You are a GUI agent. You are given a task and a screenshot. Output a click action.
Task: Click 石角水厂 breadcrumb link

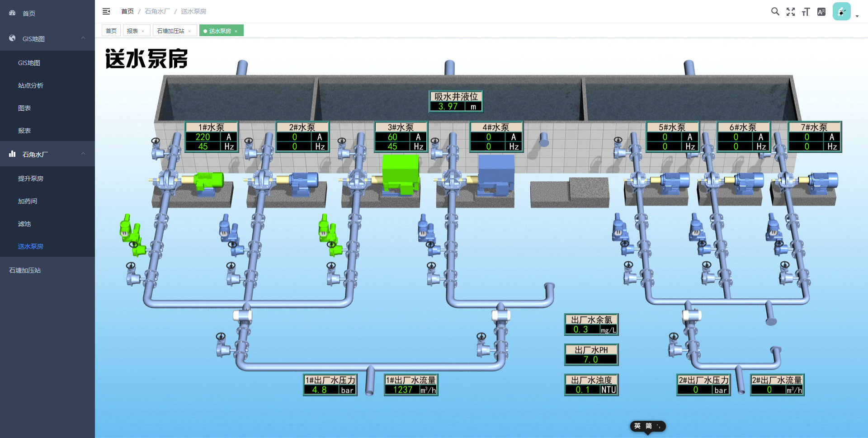[157, 11]
